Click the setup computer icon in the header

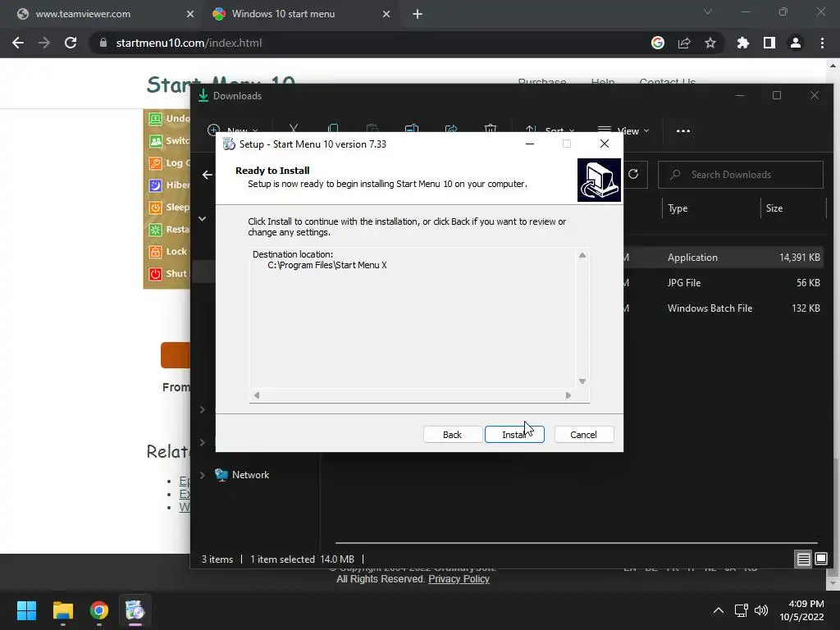tap(599, 180)
